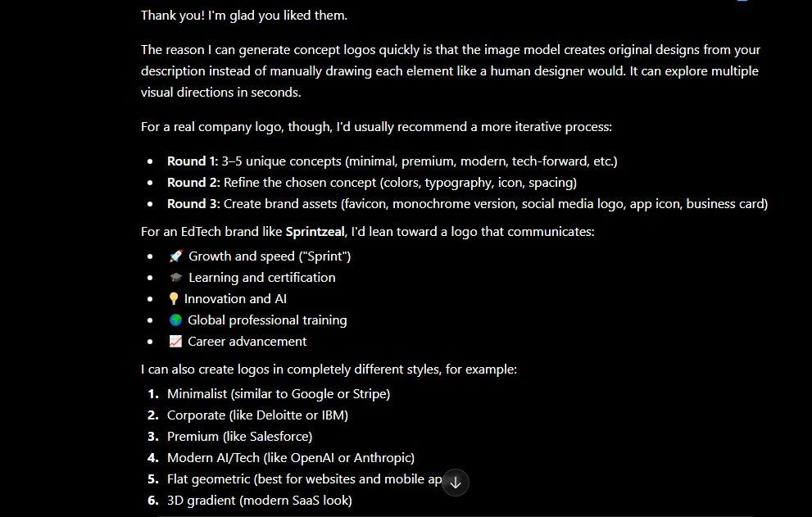
Task: Select the bold "Round 3:" label
Action: click(193, 203)
